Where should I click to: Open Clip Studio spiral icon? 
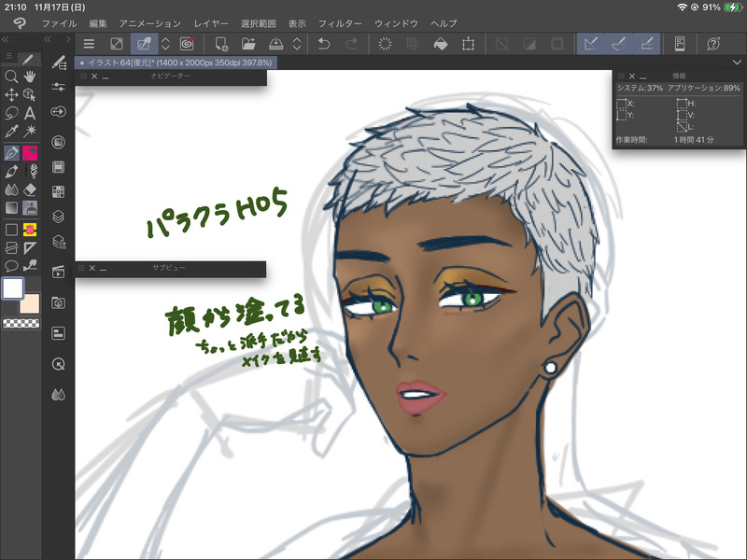point(188,44)
